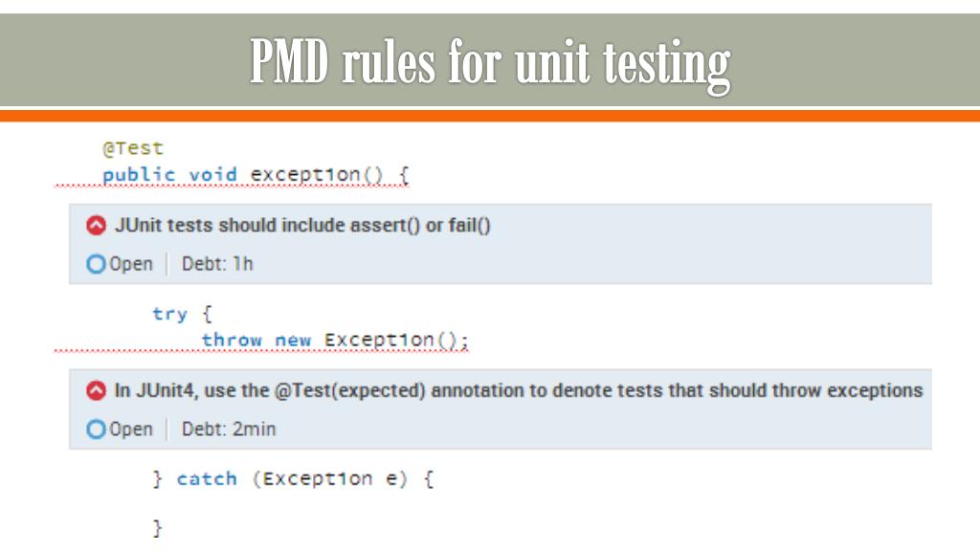Click the 'try' keyword

[x=169, y=314]
